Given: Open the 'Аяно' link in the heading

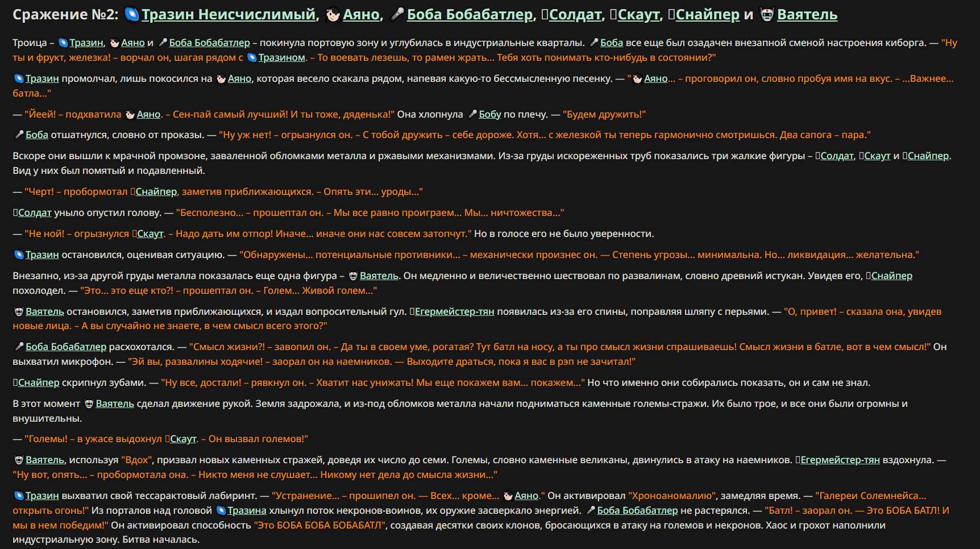Looking at the screenshot, I should click(361, 14).
